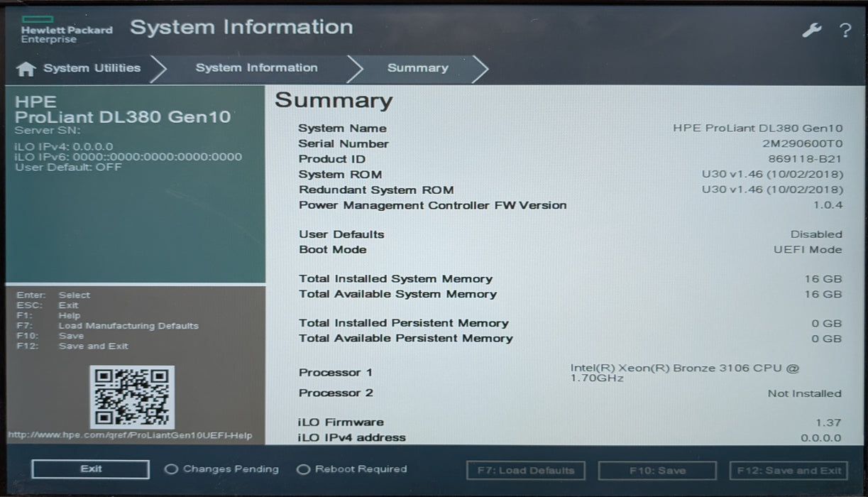Screen dimensions: 868x497
Task: Click Total Installed Persistent Memory label
Action: click(403, 323)
